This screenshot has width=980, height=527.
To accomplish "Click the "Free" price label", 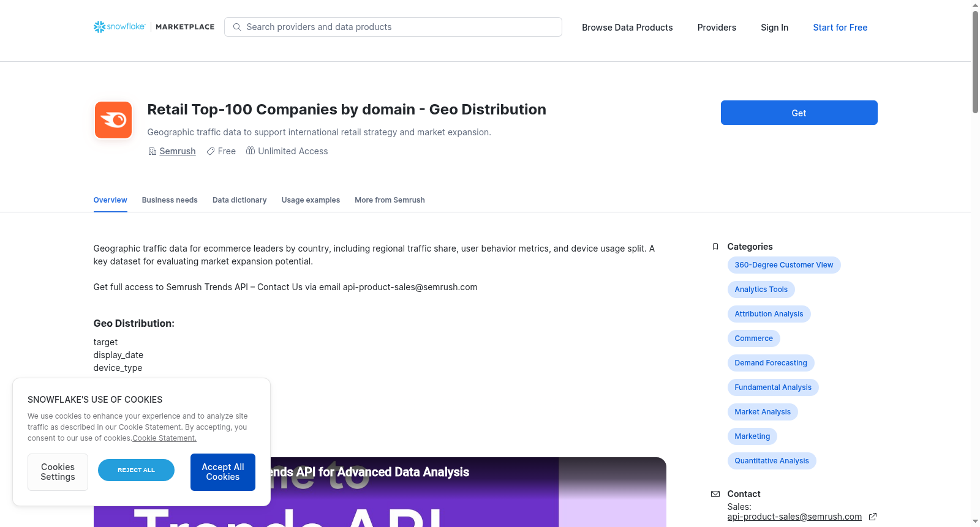I will (x=227, y=151).
